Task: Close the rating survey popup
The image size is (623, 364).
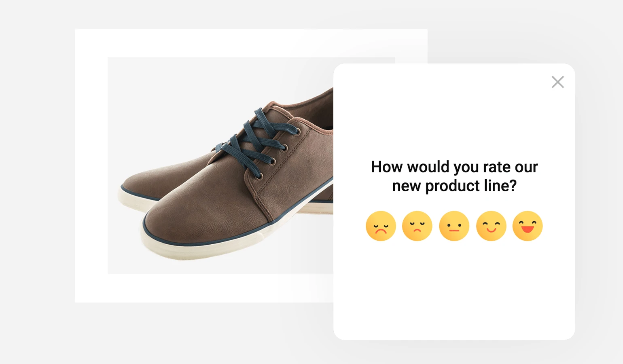Action: pos(558,82)
